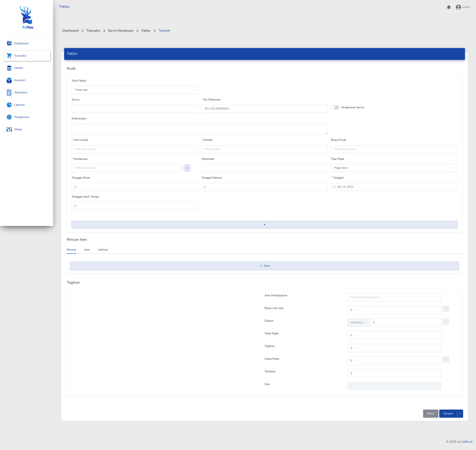Switch to the Barang tab
This screenshot has height=450, width=476.
[x=71, y=250]
